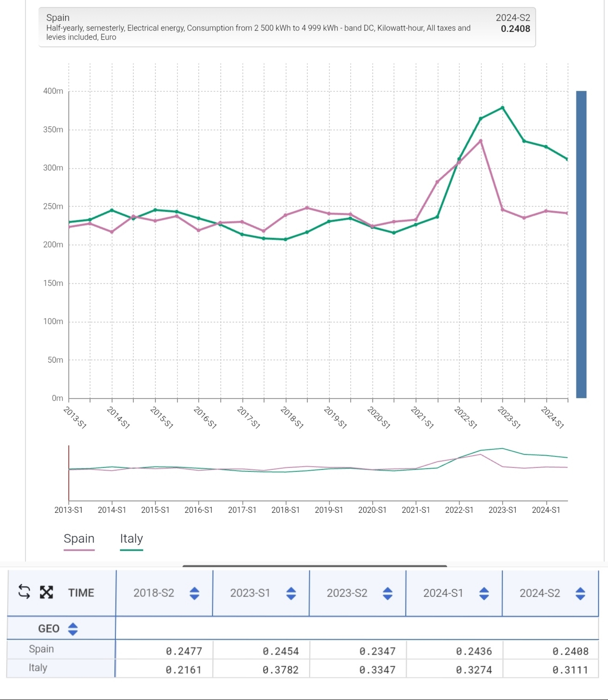The image size is (608, 700).
Task: Click the 2022-S1 label on overview timeline
Action: coord(459,510)
